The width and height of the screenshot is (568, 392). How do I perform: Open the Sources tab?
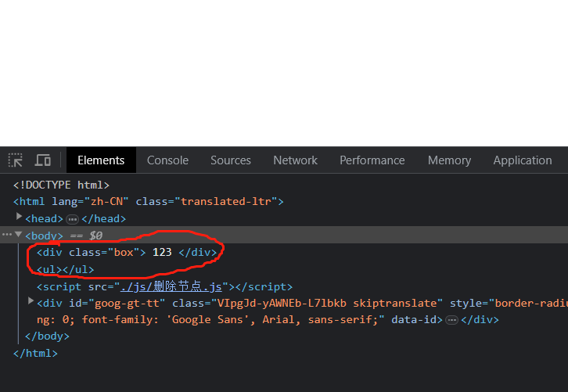pyautogui.click(x=231, y=160)
